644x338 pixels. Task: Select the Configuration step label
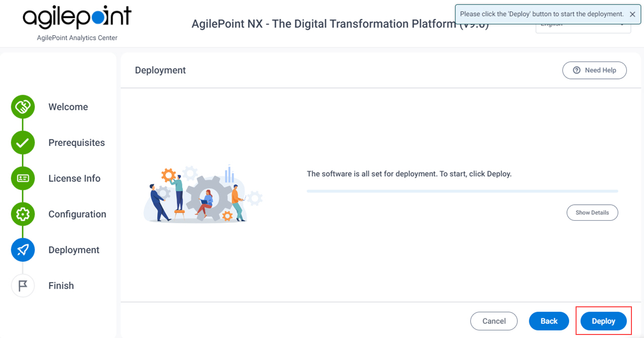click(77, 214)
